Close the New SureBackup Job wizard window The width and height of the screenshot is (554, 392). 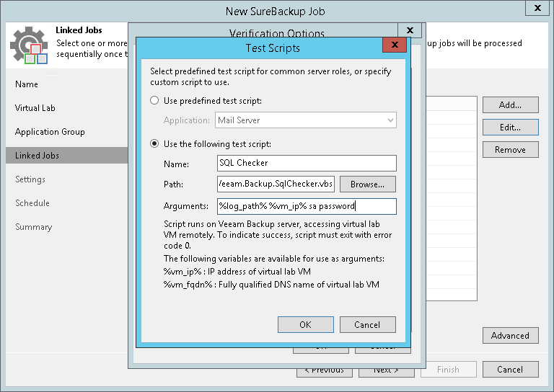537,8
